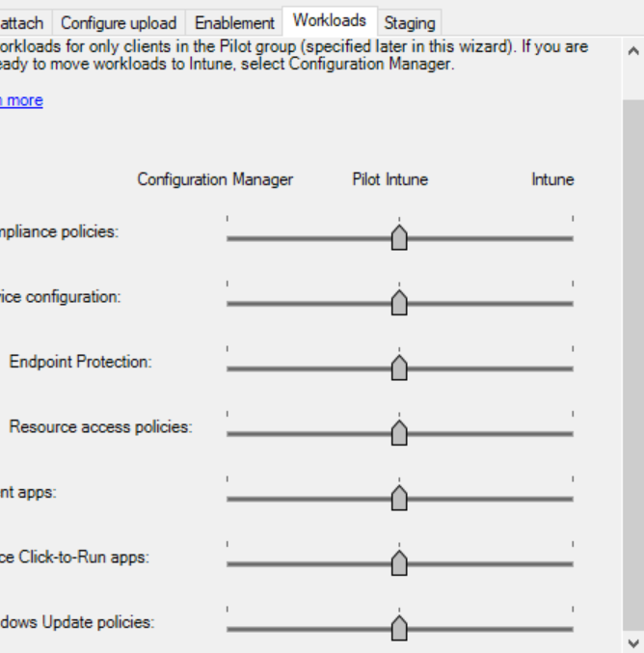Click the Device configuration slider thumb

pos(399,302)
